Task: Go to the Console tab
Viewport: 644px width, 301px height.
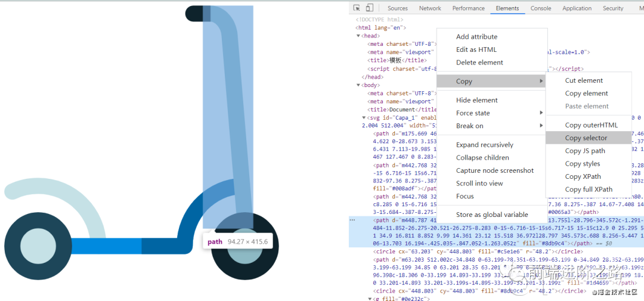Action: tap(540, 8)
